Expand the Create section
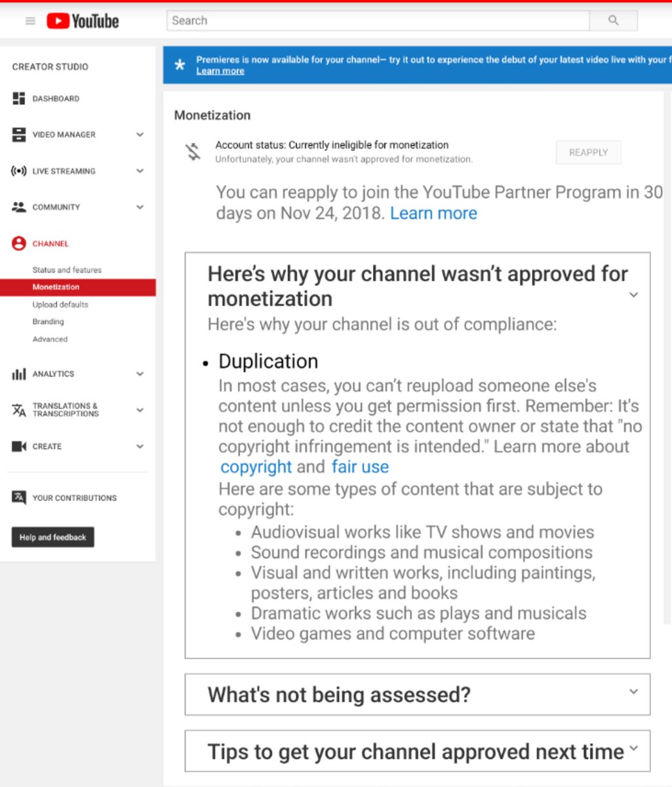Viewport: 672px width, 787px height. pos(140,447)
